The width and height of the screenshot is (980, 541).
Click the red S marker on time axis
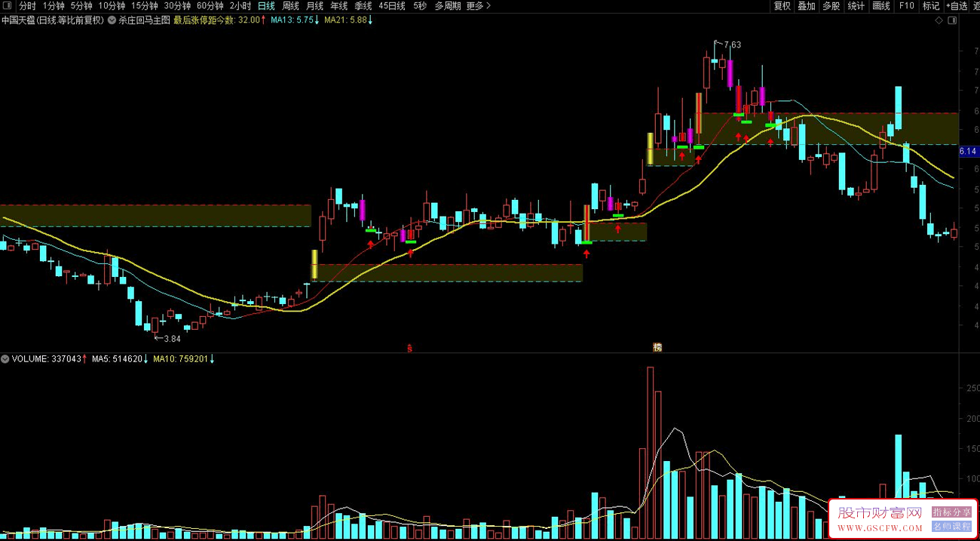[x=409, y=348]
